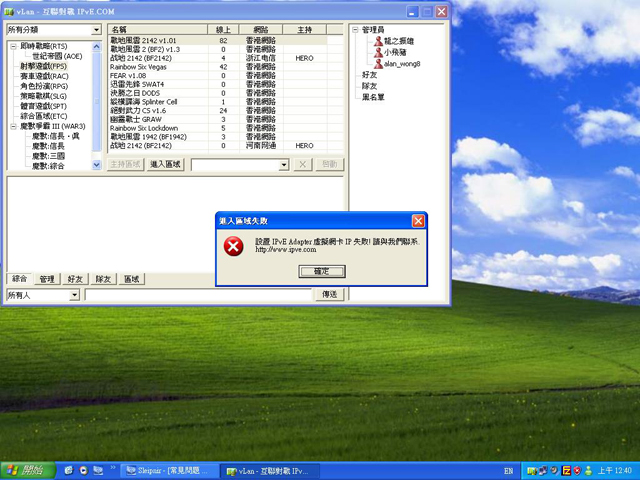
Task: Click the media player quick launch icon
Action: pos(84,471)
